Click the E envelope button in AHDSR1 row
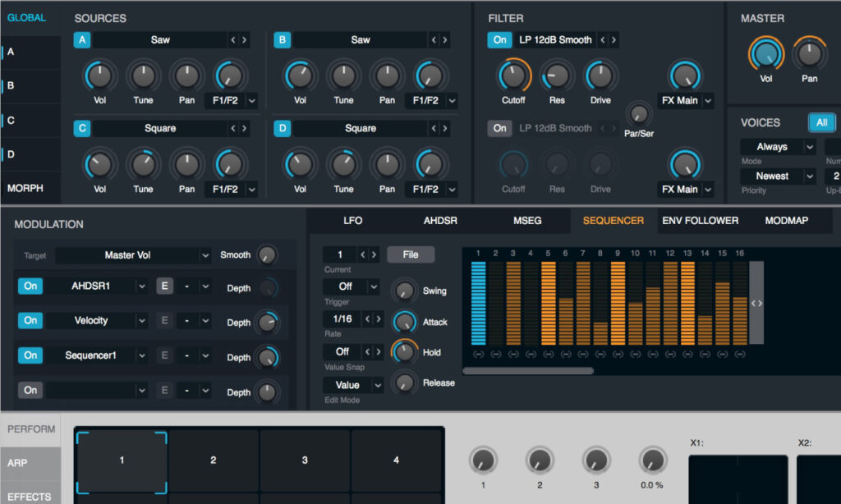The image size is (841, 504). pos(164,286)
